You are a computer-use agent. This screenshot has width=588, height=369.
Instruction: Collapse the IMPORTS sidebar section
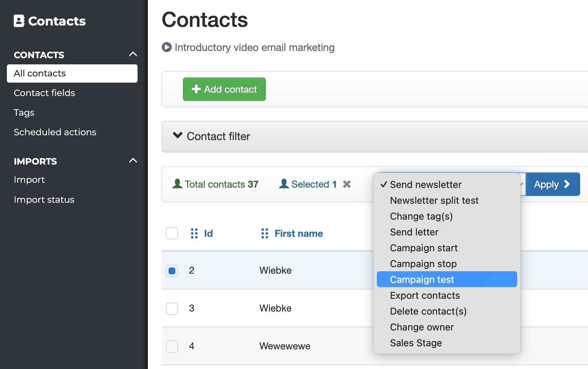click(x=133, y=161)
